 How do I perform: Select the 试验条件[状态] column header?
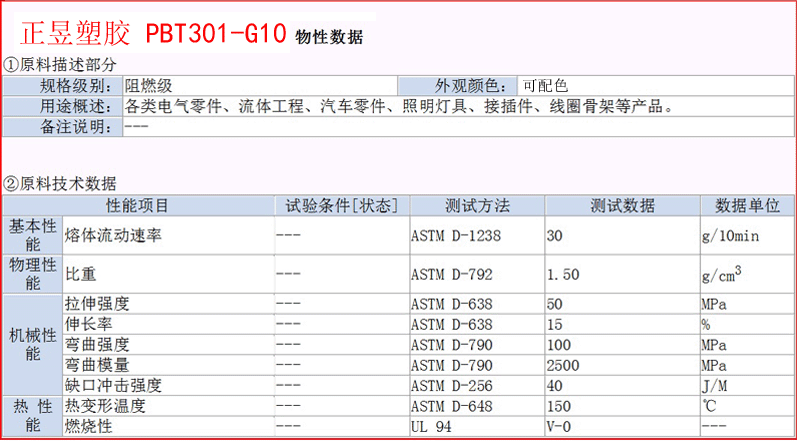[x=341, y=206]
